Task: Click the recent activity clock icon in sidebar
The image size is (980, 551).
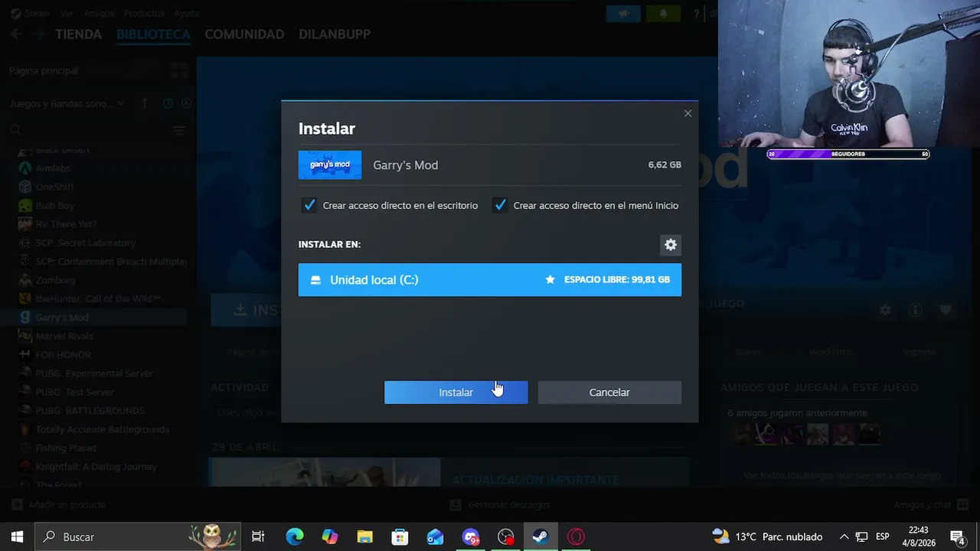Action: (x=168, y=103)
